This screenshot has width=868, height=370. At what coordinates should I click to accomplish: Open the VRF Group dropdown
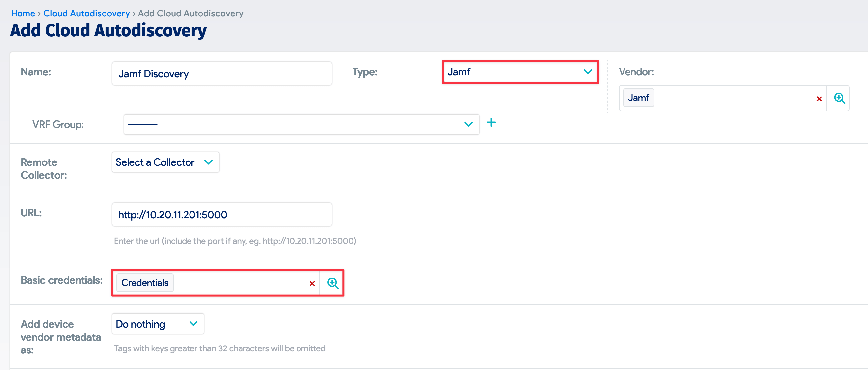coord(301,124)
